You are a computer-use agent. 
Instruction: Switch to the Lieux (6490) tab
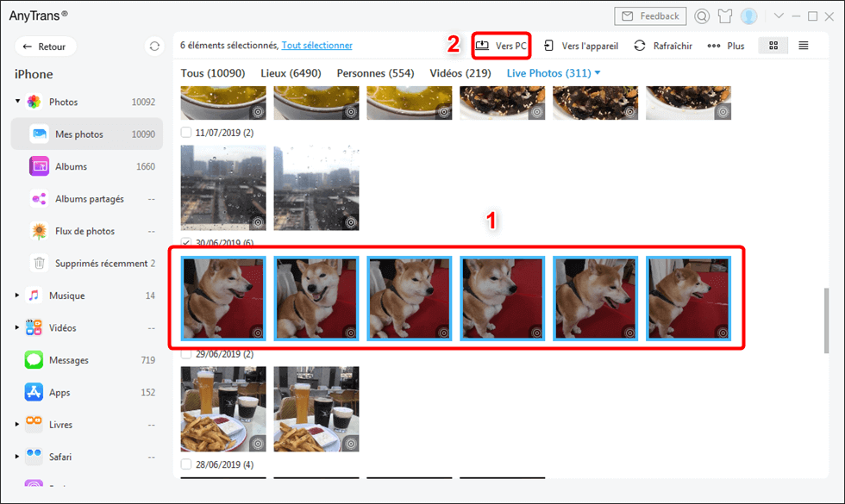291,73
